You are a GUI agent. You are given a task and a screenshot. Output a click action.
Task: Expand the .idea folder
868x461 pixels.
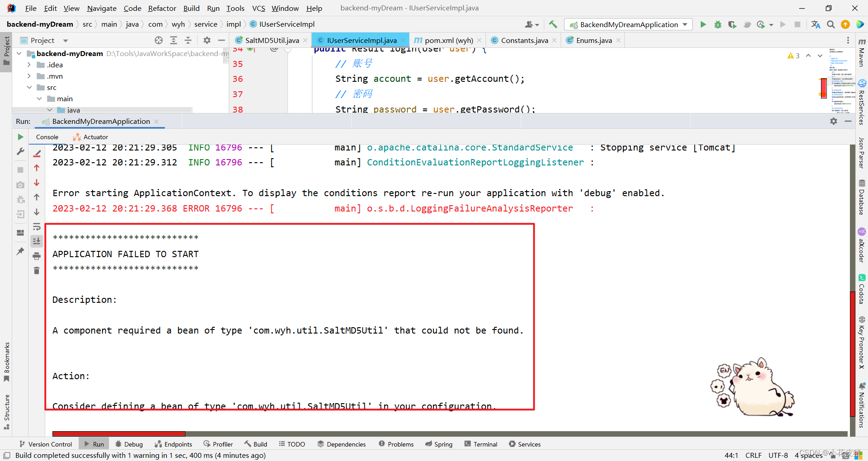click(x=28, y=65)
